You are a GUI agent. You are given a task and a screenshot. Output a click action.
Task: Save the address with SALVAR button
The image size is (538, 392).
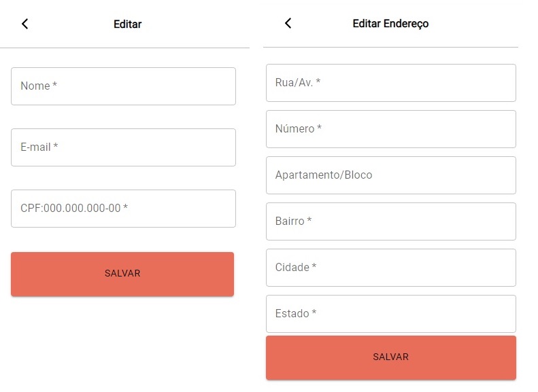coord(390,357)
